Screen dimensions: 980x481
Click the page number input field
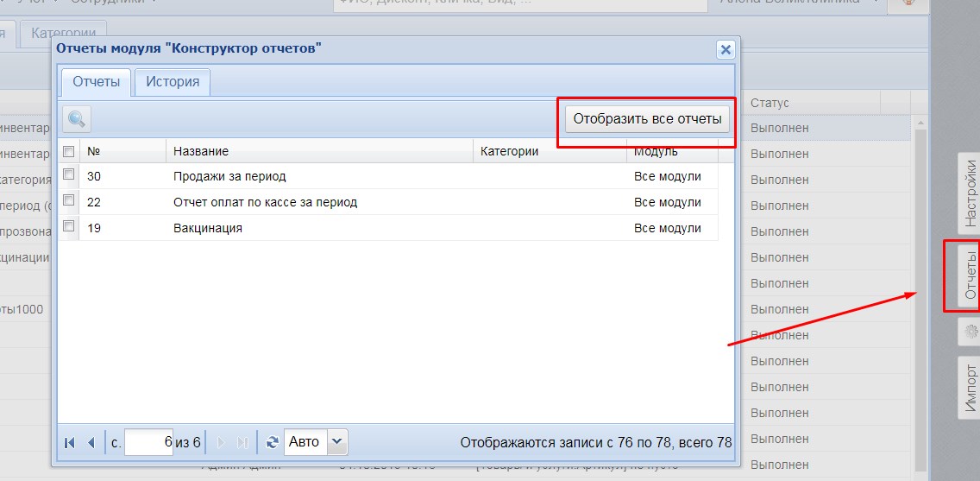tap(148, 442)
